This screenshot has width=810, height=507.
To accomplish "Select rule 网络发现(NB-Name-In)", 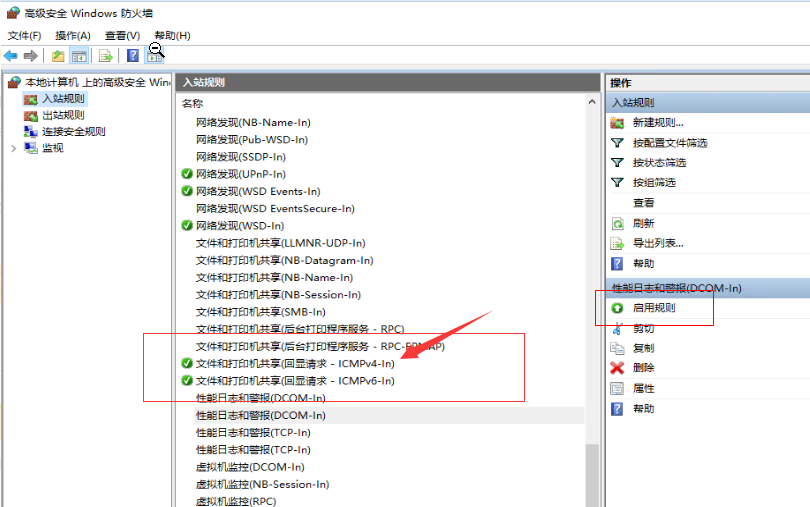I will point(253,122).
